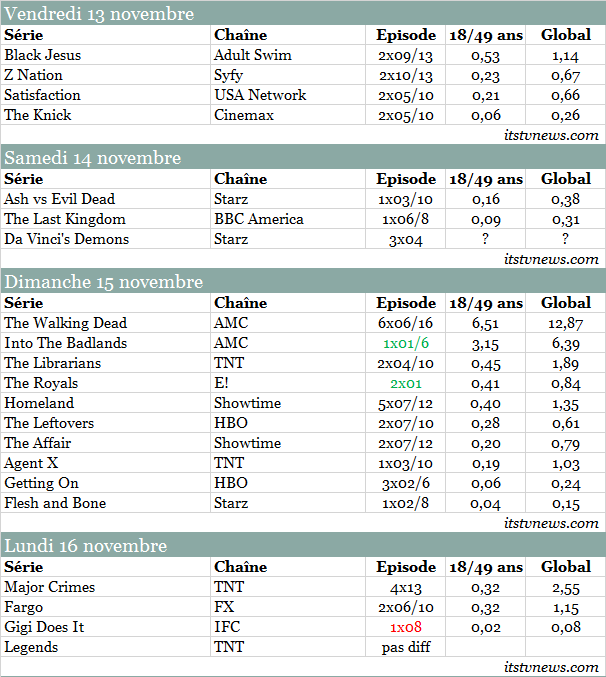The width and height of the screenshot is (606, 677).
Task: Select the "Lundi 16 novembre" section header
Action: [x=85, y=546]
